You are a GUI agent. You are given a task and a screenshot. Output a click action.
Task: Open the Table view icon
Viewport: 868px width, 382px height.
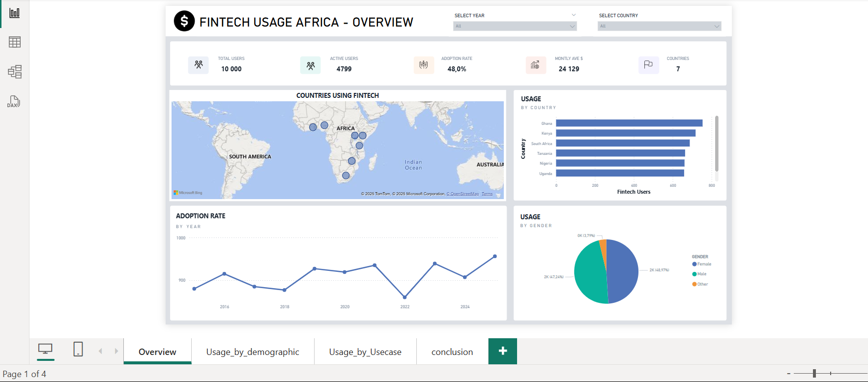point(15,42)
